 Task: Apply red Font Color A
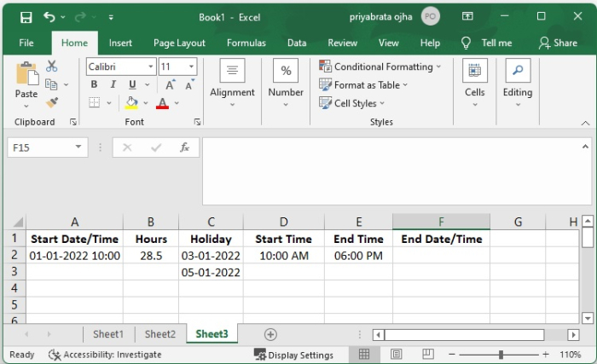pyautogui.click(x=162, y=103)
